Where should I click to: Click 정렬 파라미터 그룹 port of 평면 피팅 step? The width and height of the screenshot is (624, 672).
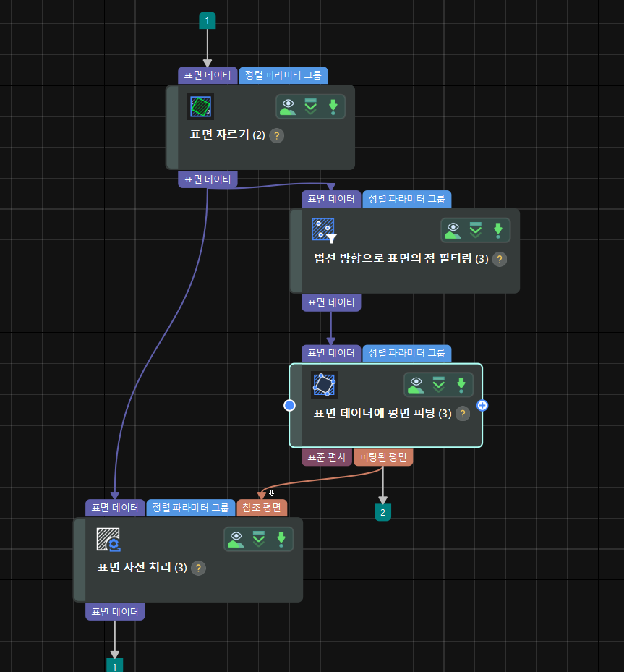pos(407,353)
